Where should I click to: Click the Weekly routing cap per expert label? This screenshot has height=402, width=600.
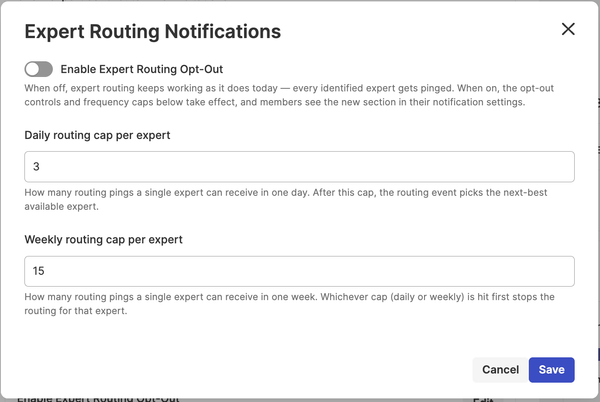(x=103, y=240)
